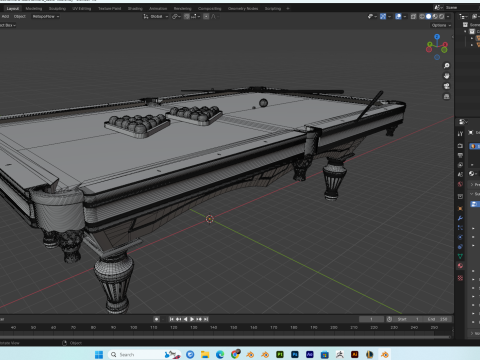The width and height of the screenshot is (480, 360).
Task: Open the View Layer properties tab
Action: click(460, 165)
